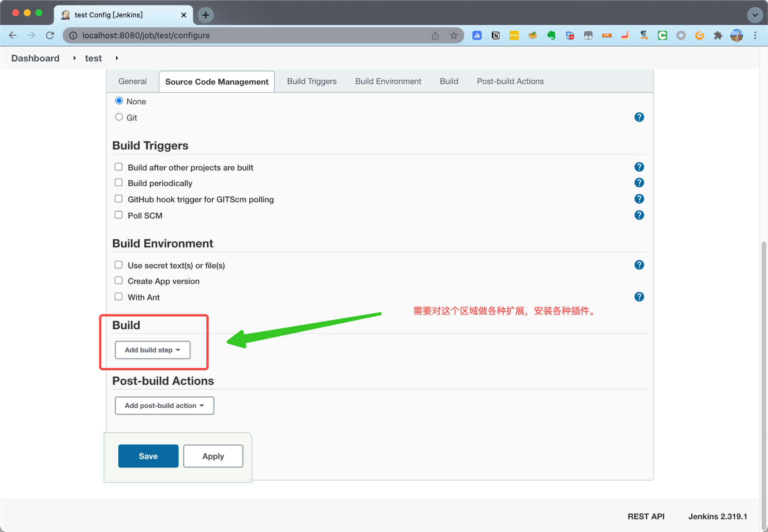This screenshot has width=768, height=532.
Task: Click the browser reload page icon
Action: point(50,35)
